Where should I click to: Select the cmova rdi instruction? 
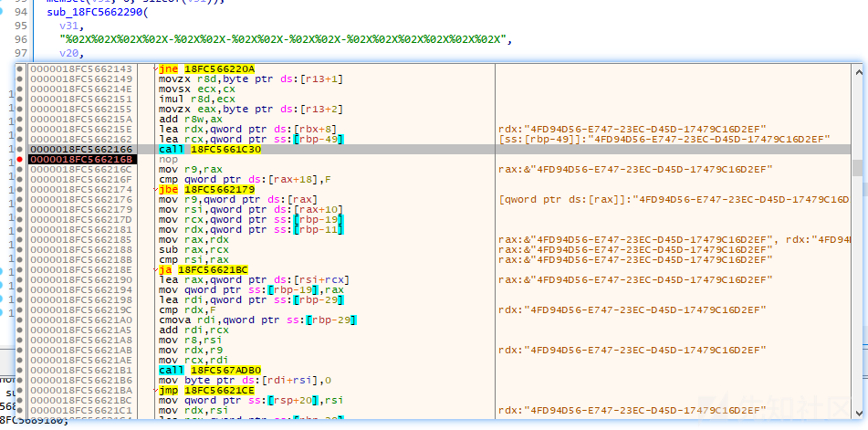click(257, 320)
